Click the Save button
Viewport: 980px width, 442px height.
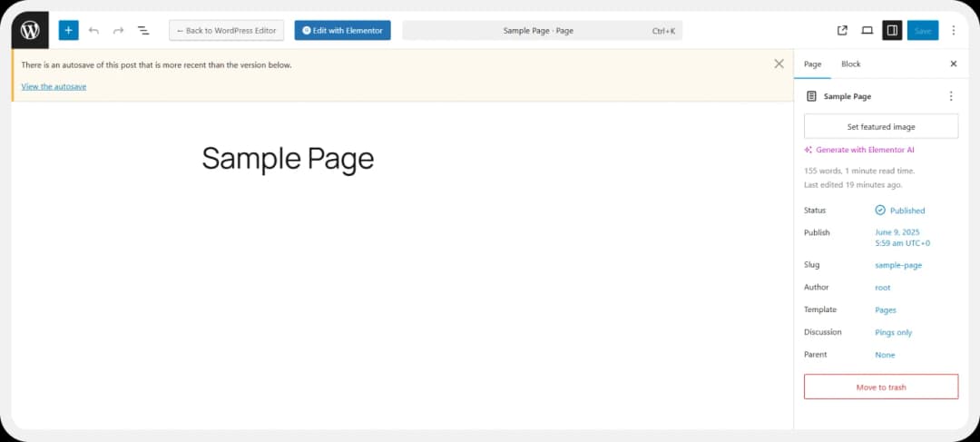[923, 30]
